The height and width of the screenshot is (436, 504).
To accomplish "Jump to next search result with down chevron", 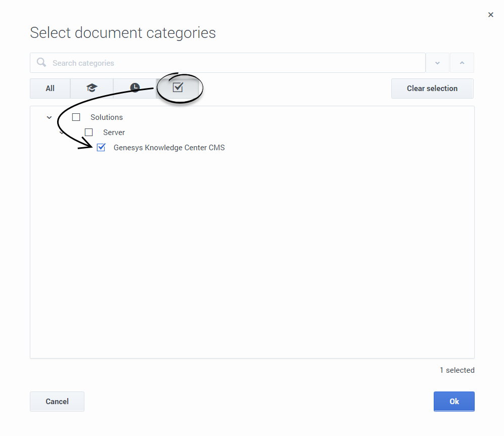I will [437, 63].
